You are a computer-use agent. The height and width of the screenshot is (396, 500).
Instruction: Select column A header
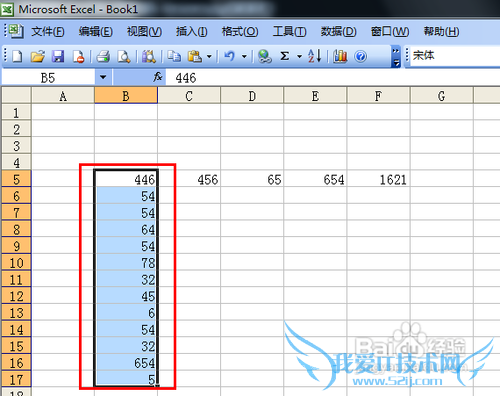click(63, 96)
